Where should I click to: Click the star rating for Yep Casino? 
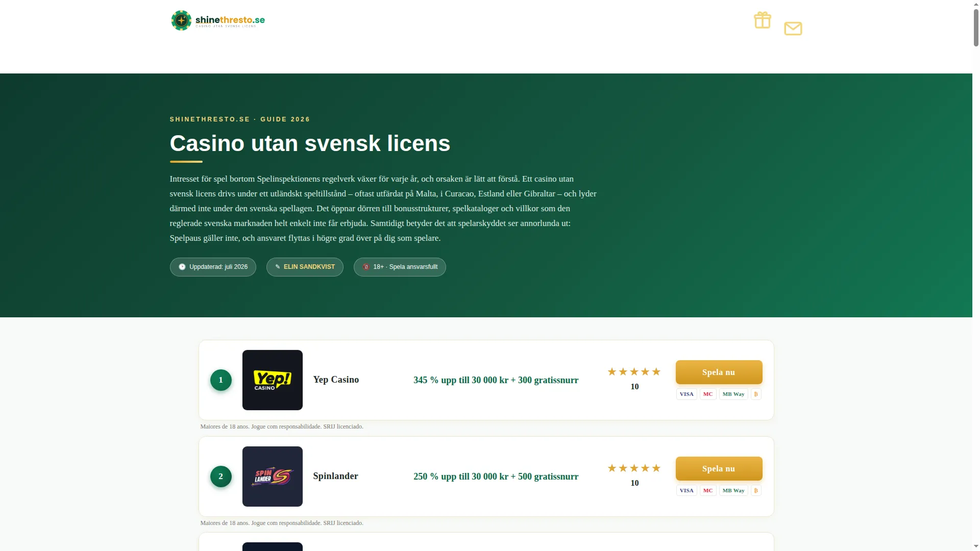tap(634, 372)
